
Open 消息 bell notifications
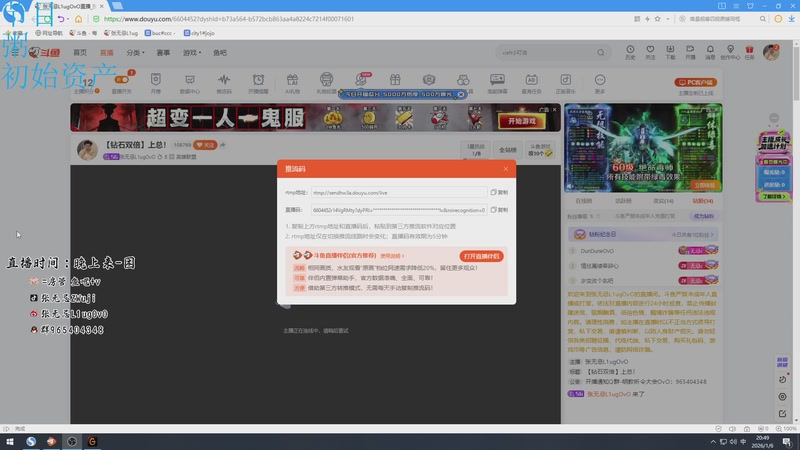tap(710, 52)
